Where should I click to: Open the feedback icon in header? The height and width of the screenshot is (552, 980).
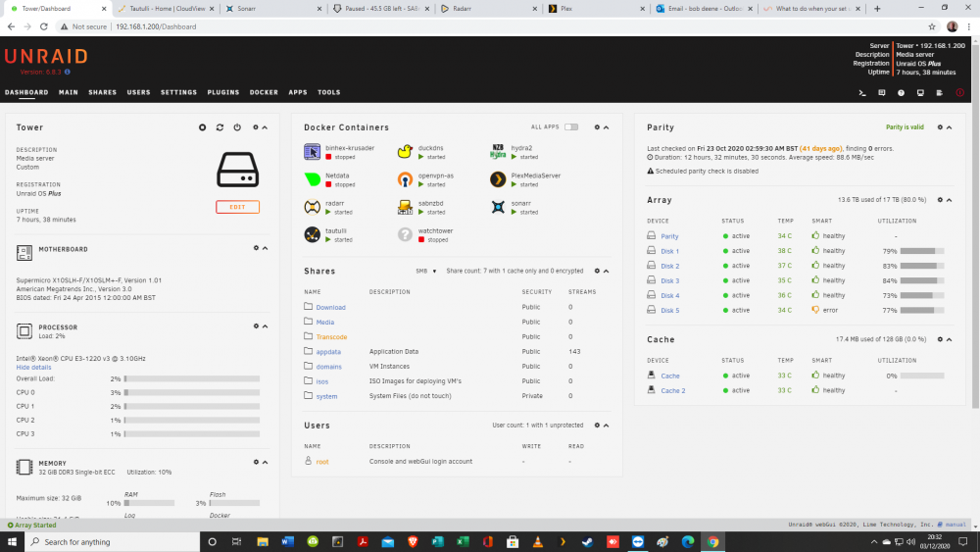coord(882,92)
